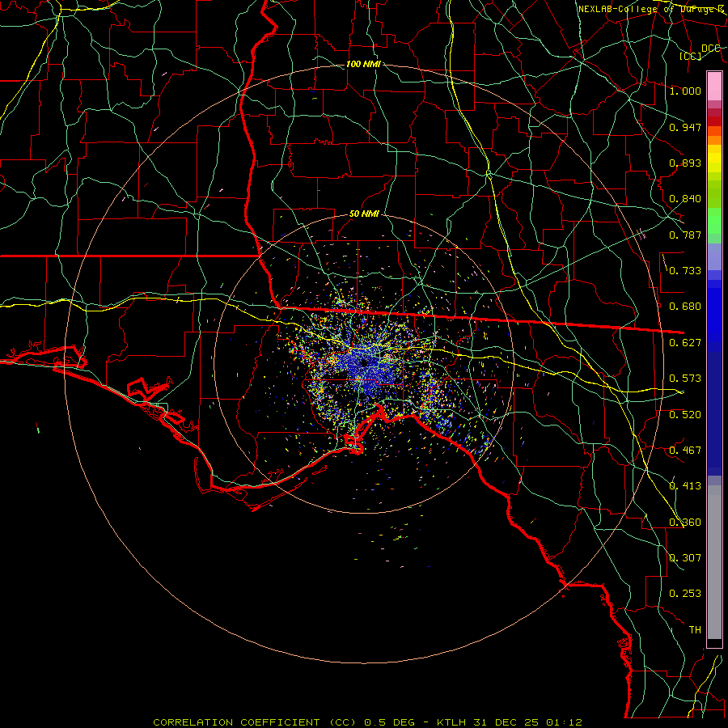The width and height of the screenshot is (728, 728).
Task: Click the 50 NMI range ring label
Action: [x=364, y=214]
